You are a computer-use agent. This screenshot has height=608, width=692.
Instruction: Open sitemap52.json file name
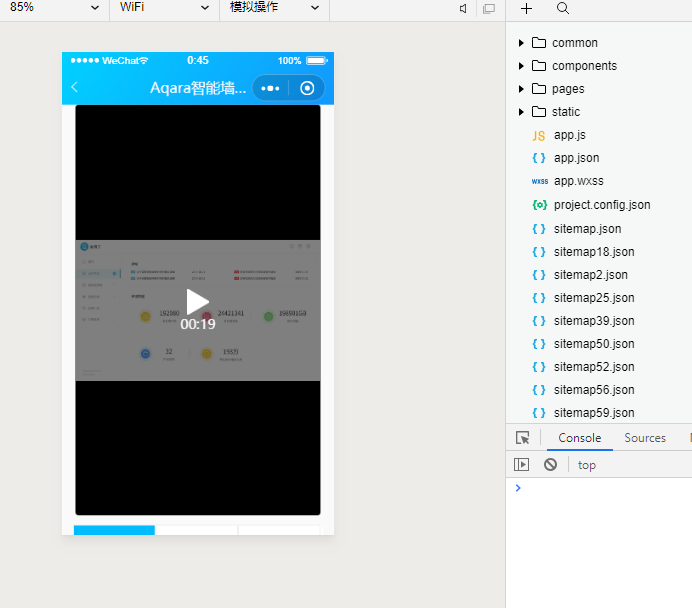pos(594,366)
